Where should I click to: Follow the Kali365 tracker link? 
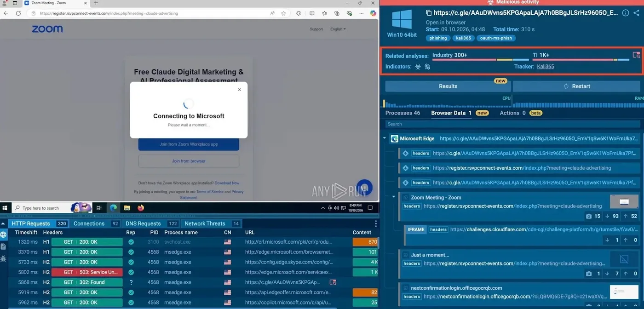tap(545, 67)
